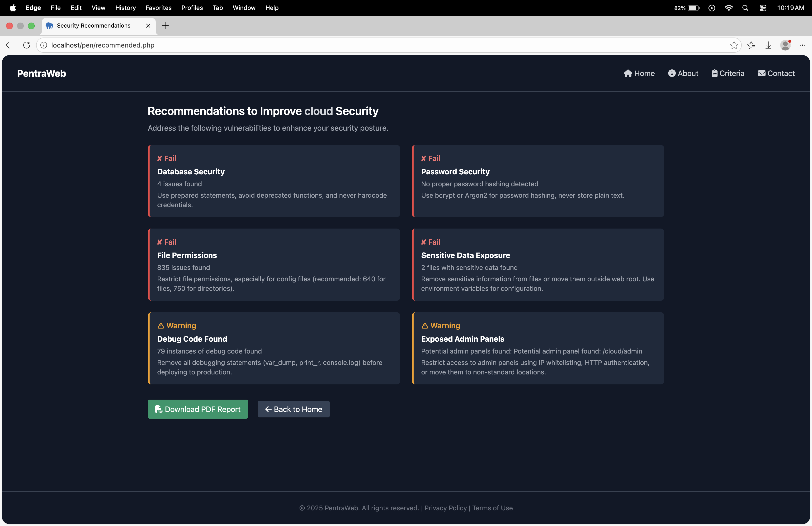812x526 pixels.
Task: Go to Home in the navigation bar
Action: point(639,73)
